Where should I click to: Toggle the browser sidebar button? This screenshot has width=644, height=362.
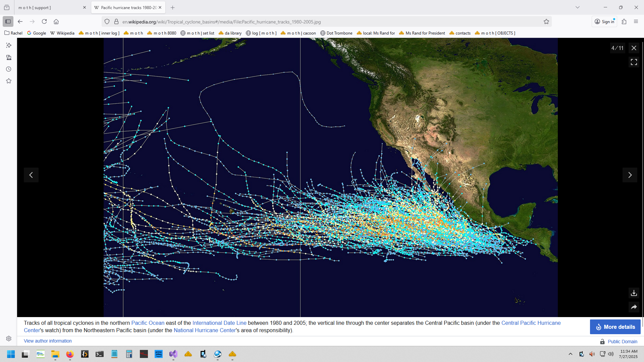tap(8, 21)
